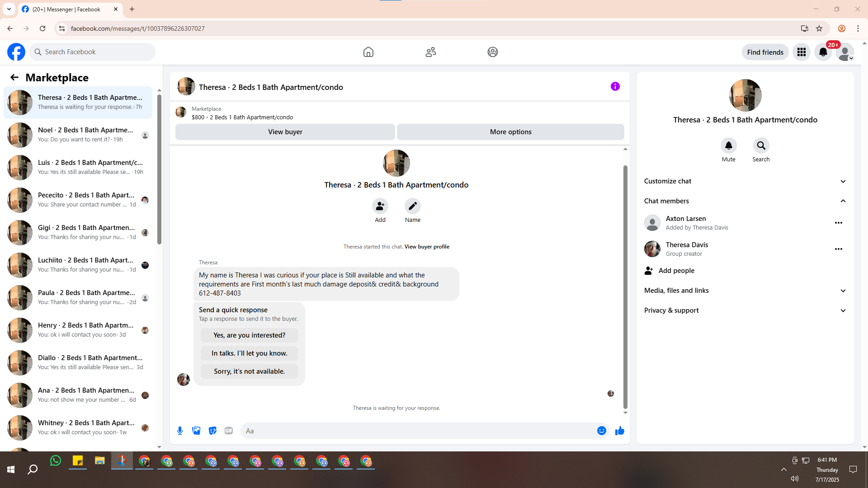Go to the Facebook Home tab
The width and height of the screenshot is (868, 488).
[x=368, y=52]
